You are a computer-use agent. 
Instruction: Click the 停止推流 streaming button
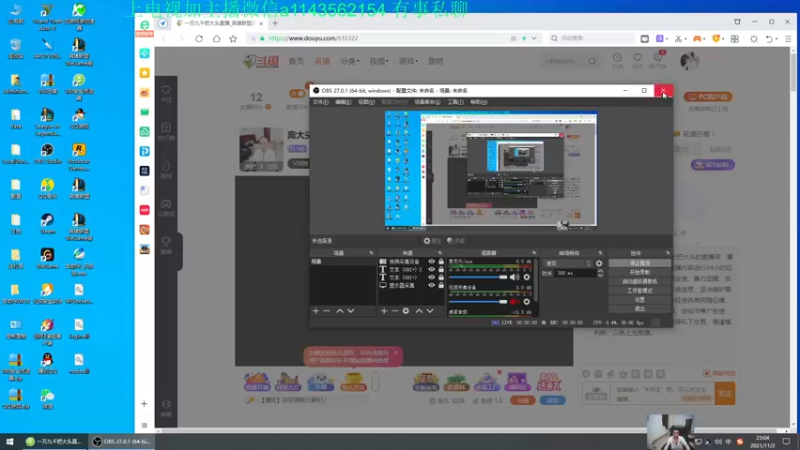[639, 263]
